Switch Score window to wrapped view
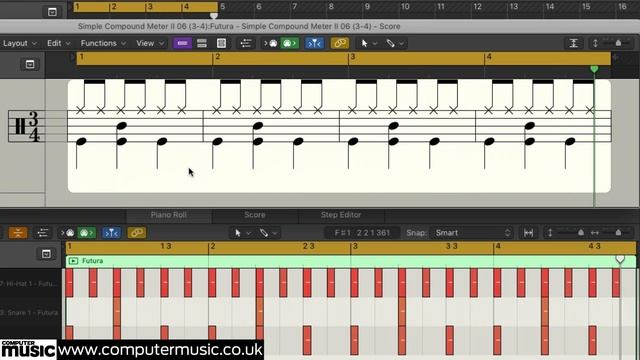The width and height of the screenshot is (640, 360). coord(202,43)
